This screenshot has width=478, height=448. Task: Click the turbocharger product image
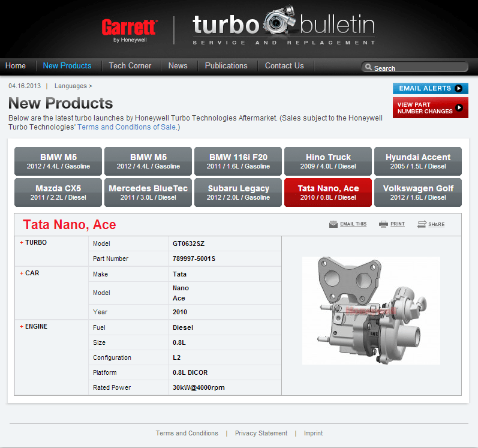click(371, 311)
